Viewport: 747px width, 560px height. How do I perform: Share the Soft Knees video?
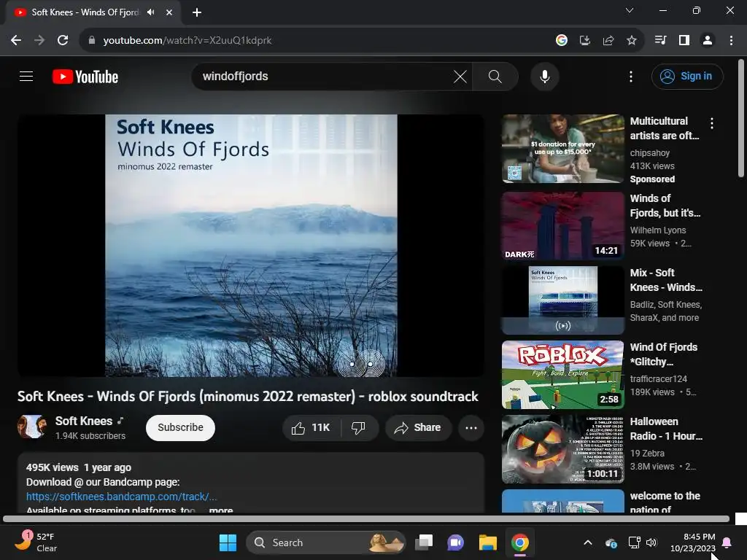pos(418,427)
